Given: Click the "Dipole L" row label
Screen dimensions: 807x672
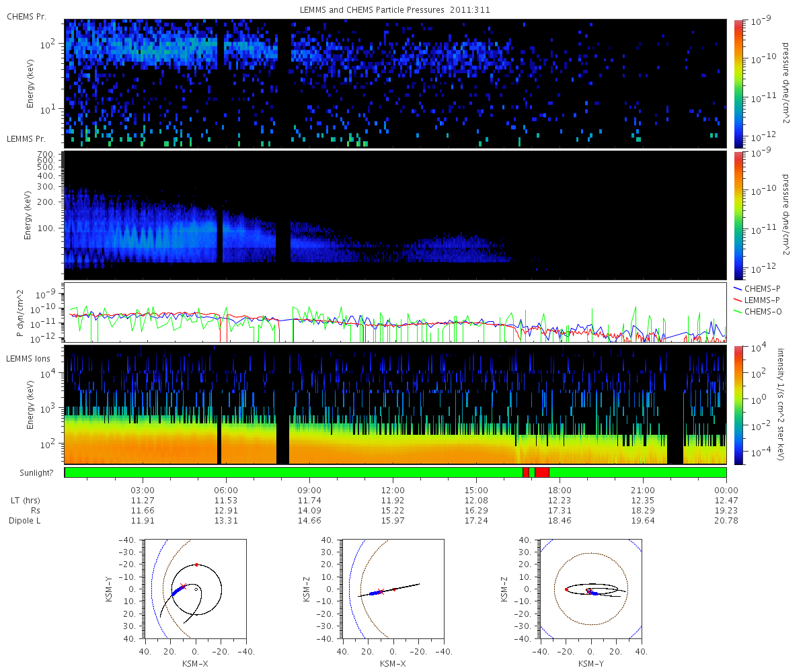Looking at the screenshot, I should [x=25, y=521].
